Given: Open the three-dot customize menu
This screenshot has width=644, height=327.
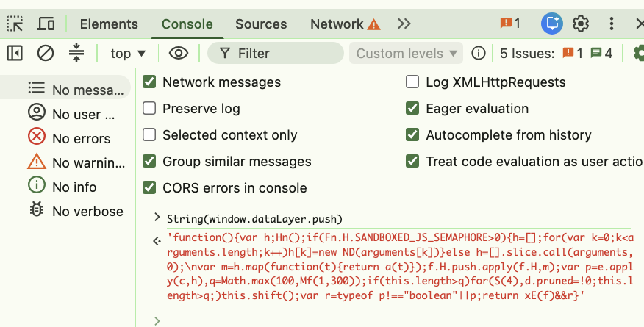Looking at the screenshot, I should [612, 24].
